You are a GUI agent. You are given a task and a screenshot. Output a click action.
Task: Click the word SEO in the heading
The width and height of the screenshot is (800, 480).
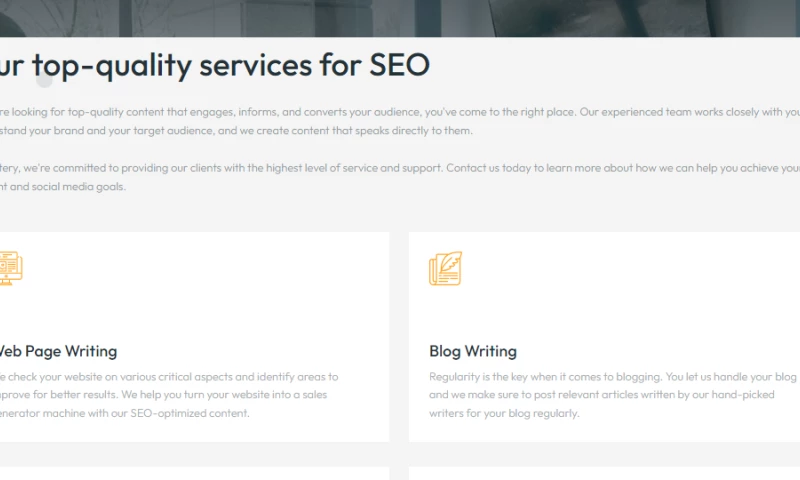click(x=399, y=65)
